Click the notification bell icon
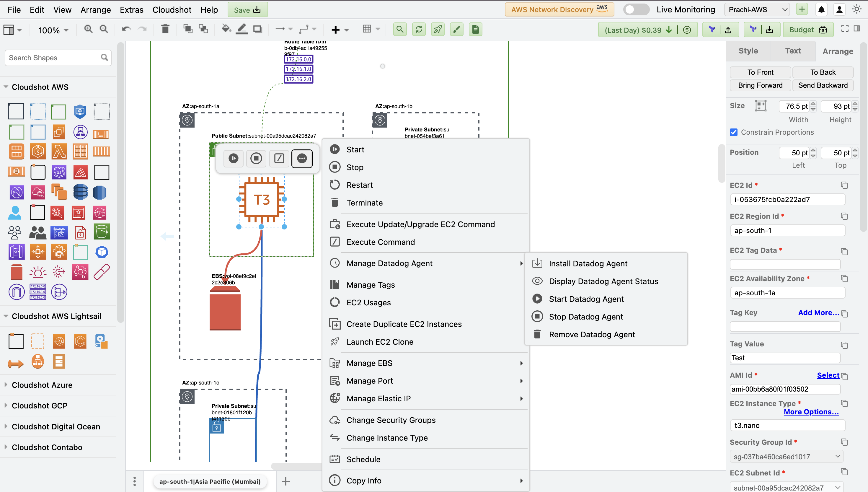This screenshot has height=492, width=868. (x=821, y=9)
